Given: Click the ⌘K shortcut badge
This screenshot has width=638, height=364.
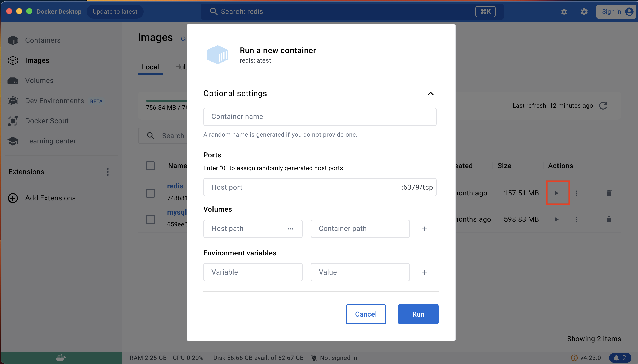Looking at the screenshot, I should (x=486, y=12).
